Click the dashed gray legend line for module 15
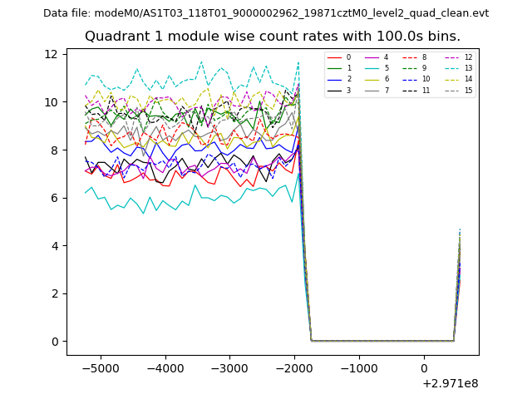Image resolution: width=532 pixels, height=399 pixels. [450, 90]
